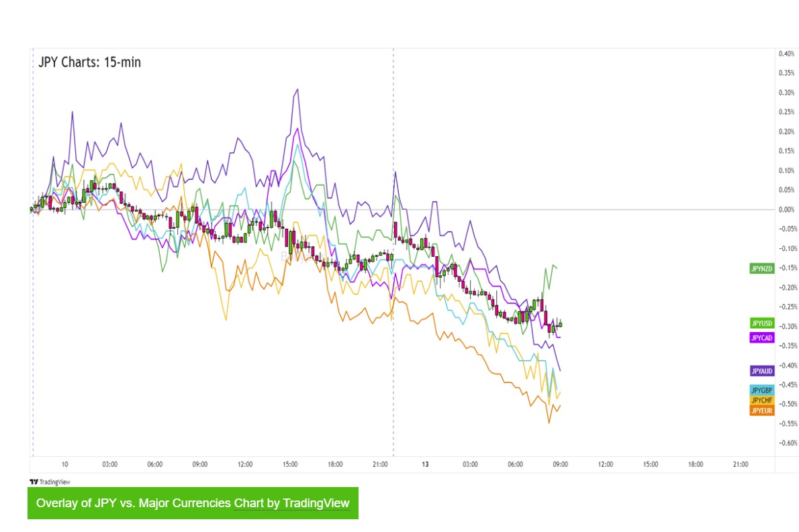
Task: Click the highest peak of the JPYAUD line
Action: click(x=296, y=89)
